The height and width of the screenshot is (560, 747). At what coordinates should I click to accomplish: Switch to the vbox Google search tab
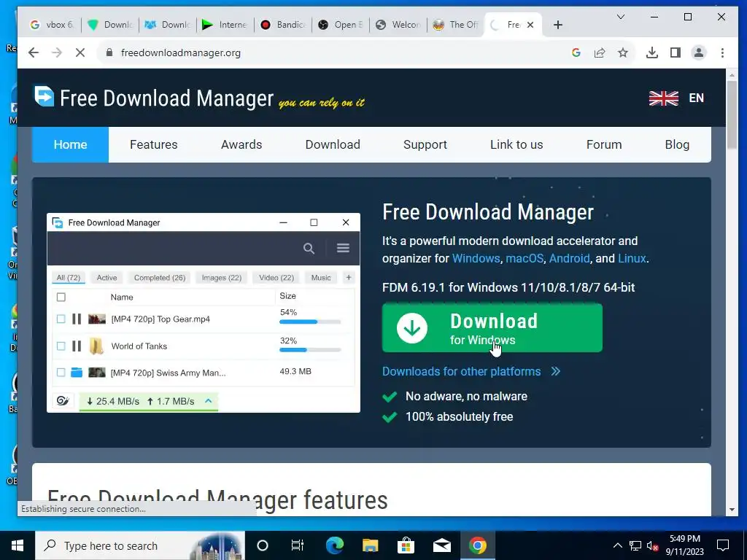pos(52,25)
